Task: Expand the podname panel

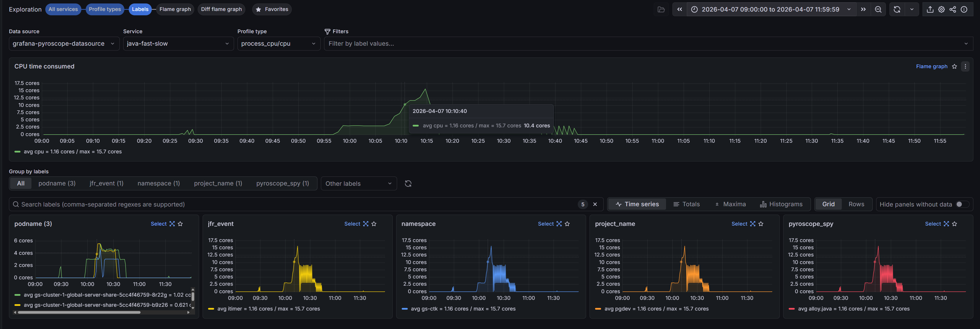Action: pyautogui.click(x=172, y=224)
